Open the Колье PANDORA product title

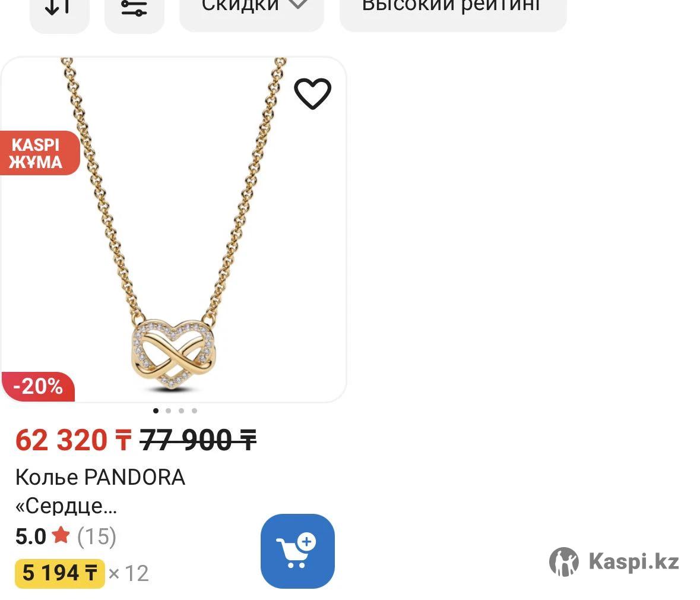100,491
